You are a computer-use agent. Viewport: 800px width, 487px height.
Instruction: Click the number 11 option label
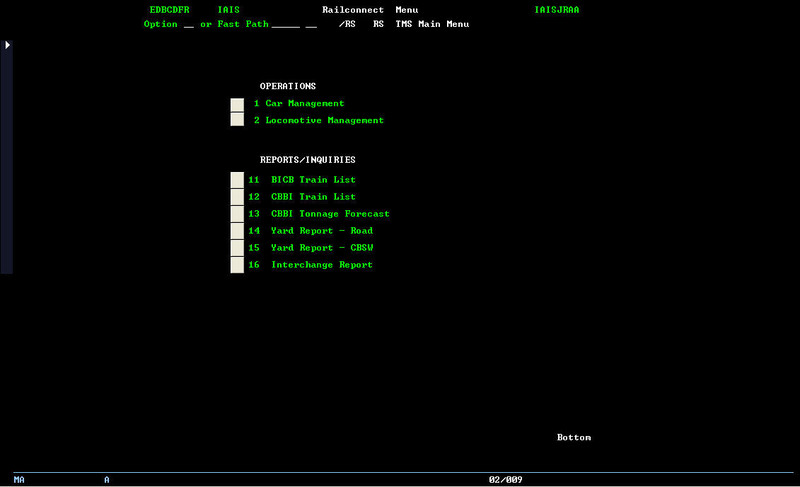(x=254, y=180)
